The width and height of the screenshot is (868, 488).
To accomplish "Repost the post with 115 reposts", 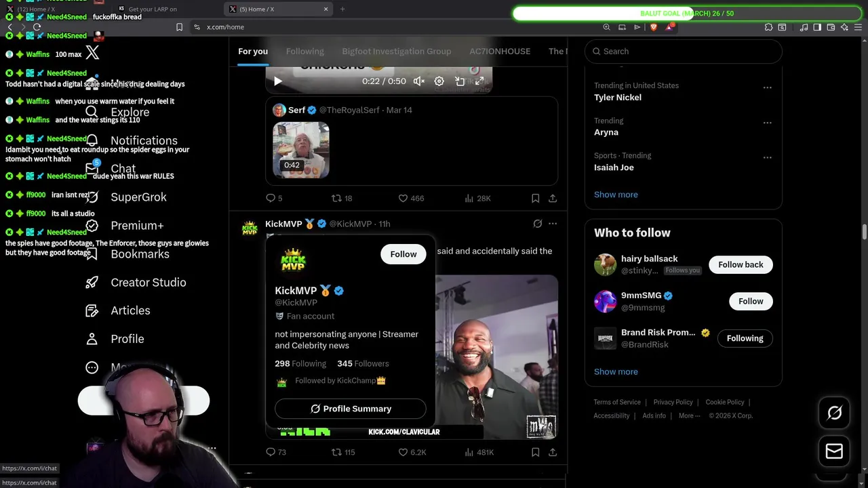I will [343, 452].
